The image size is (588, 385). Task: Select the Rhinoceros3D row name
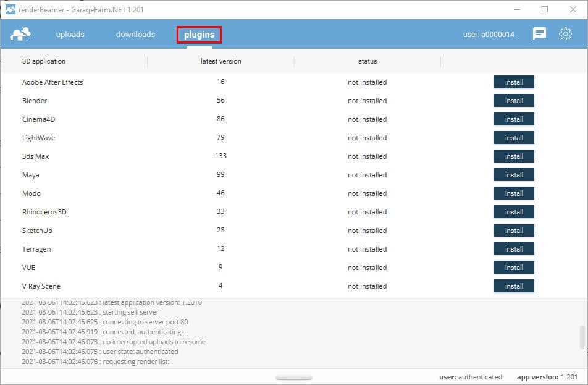44,212
